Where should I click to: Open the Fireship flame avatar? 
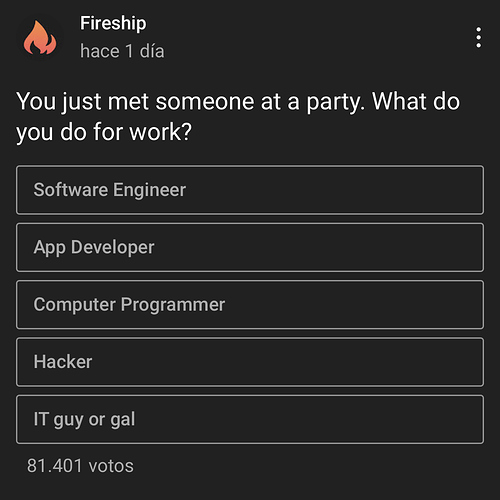(40, 38)
